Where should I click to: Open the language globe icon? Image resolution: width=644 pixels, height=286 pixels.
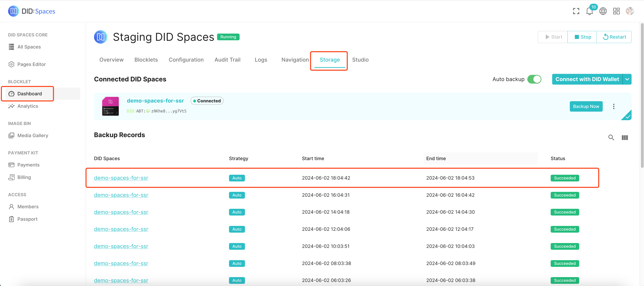pyautogui.click(x=603, y=11)
